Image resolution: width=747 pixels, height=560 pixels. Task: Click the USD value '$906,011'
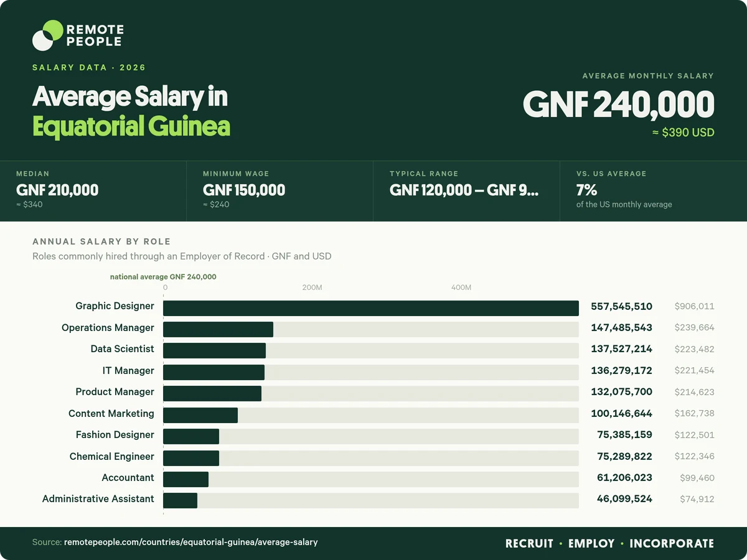pos(695,306)
